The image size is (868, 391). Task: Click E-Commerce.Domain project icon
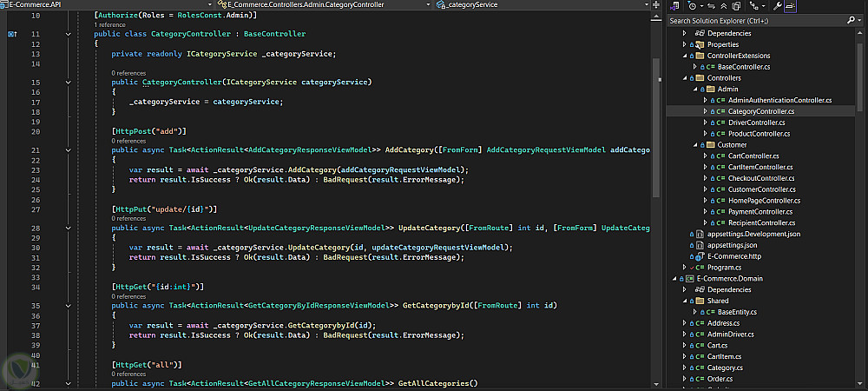pyautogui.click(x=690, y=279)
